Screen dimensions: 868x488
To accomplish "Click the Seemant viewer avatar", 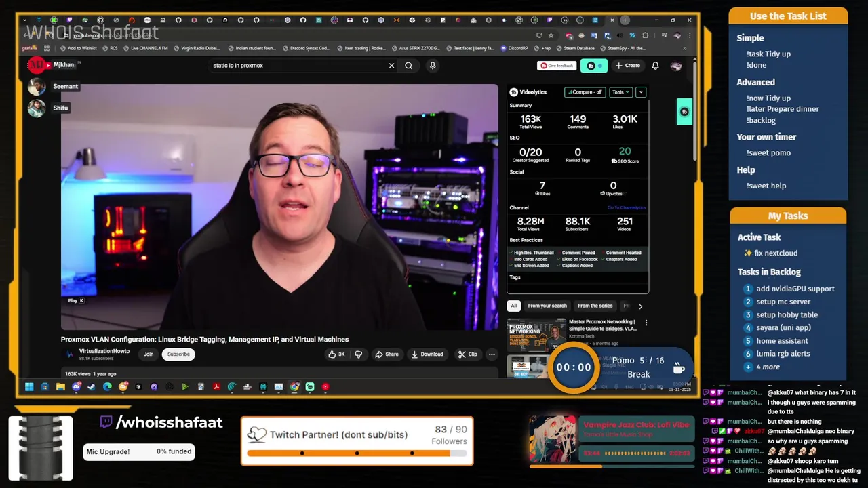I will (x=37, y=87).
